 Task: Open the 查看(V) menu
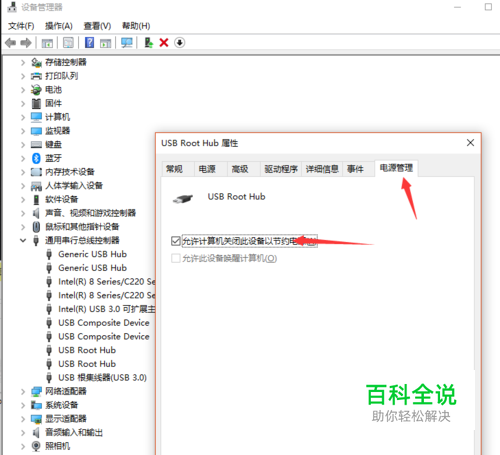[x=97, y=26]
